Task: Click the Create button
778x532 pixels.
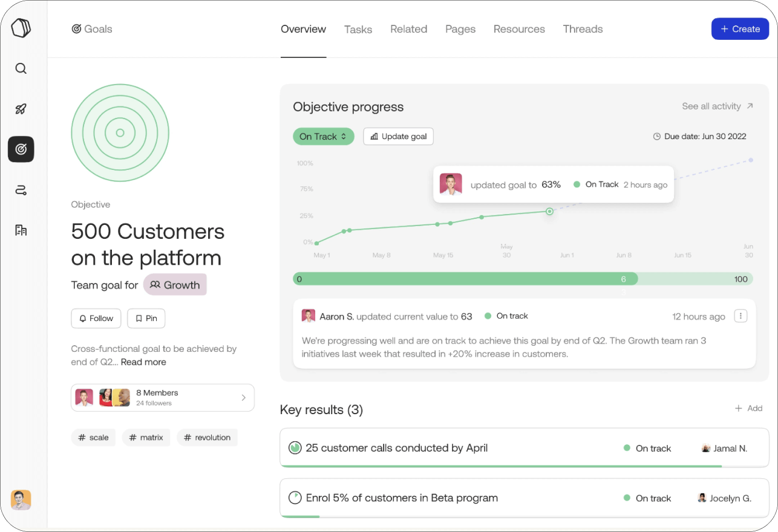Action: (x=740, y=29)
